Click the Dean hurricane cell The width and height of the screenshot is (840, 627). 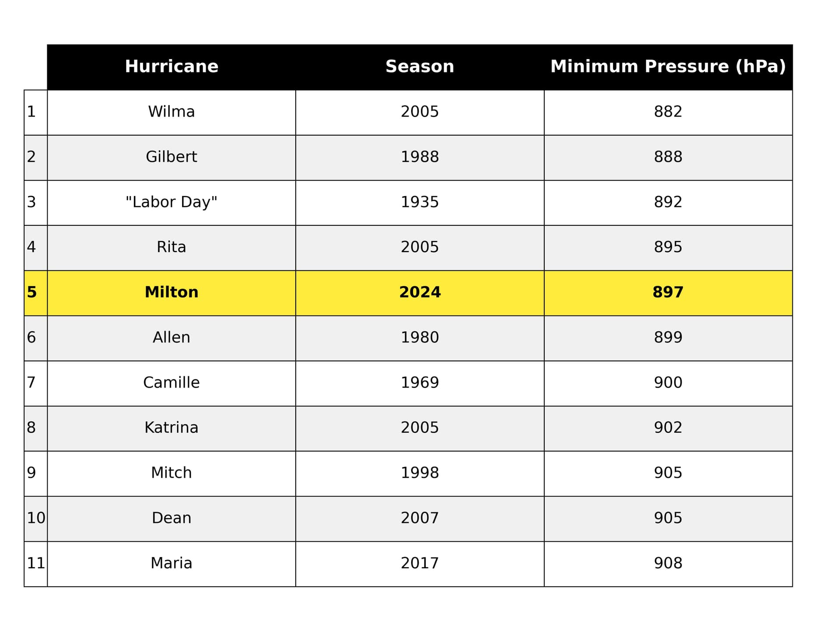(171, 519)
